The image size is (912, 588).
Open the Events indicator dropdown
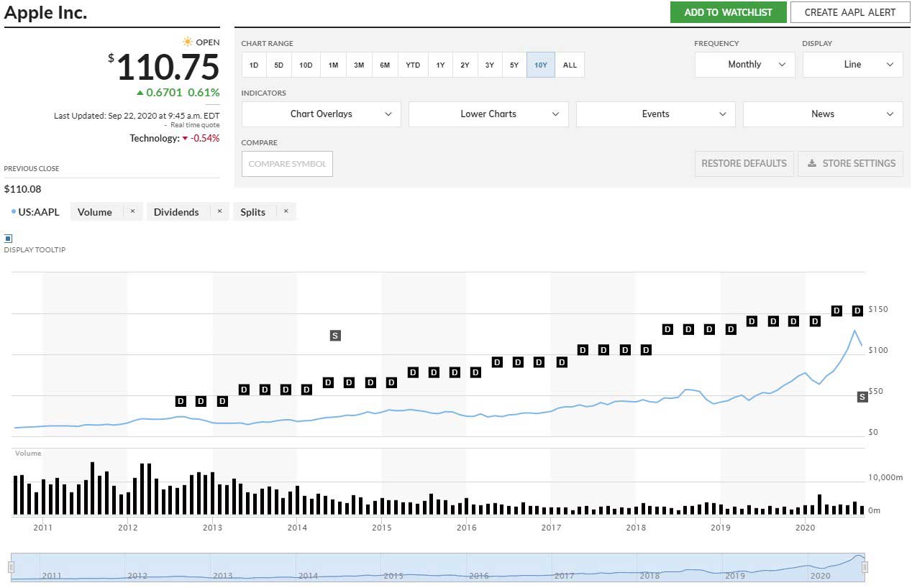(655, 114)
